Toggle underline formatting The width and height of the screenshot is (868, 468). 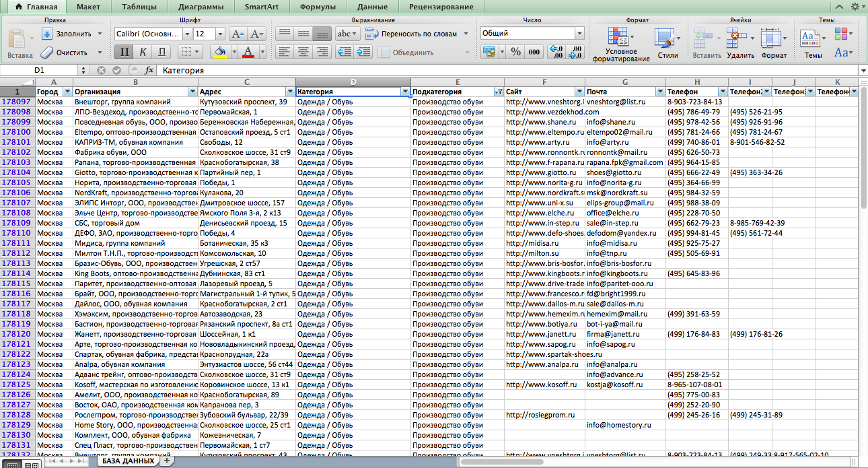coord(161,52)
